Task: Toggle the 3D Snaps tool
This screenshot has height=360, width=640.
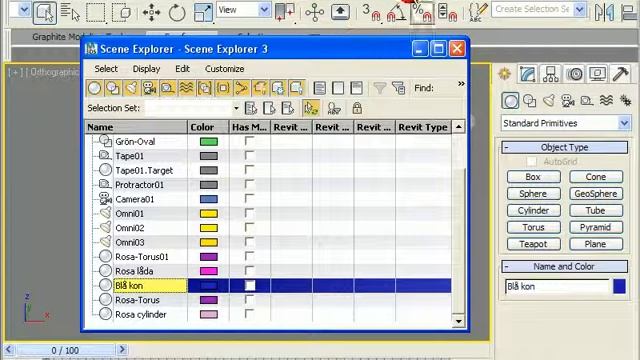Action: [371, 12]
